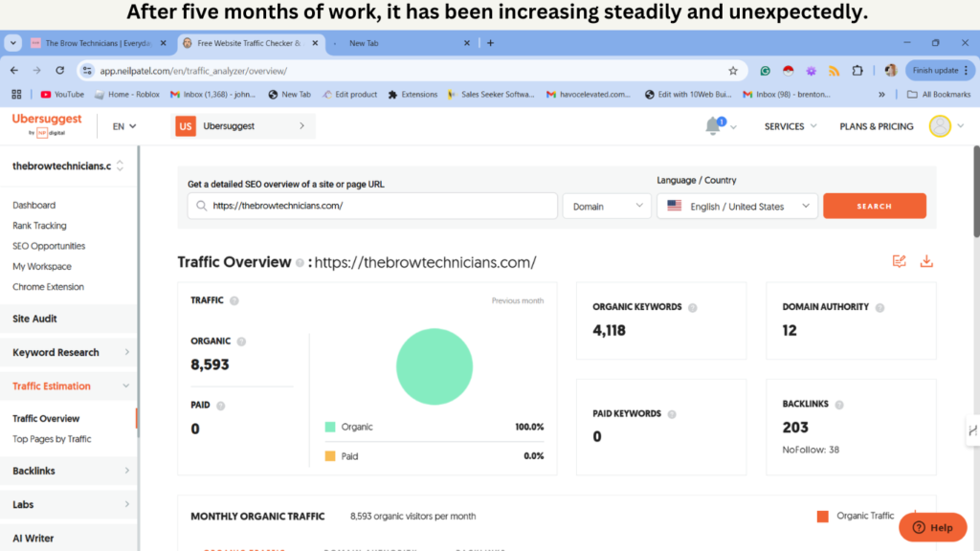Switch project via thebrowtechnicians.c selector
Screen dimensions: 980x551
[68, 166]
